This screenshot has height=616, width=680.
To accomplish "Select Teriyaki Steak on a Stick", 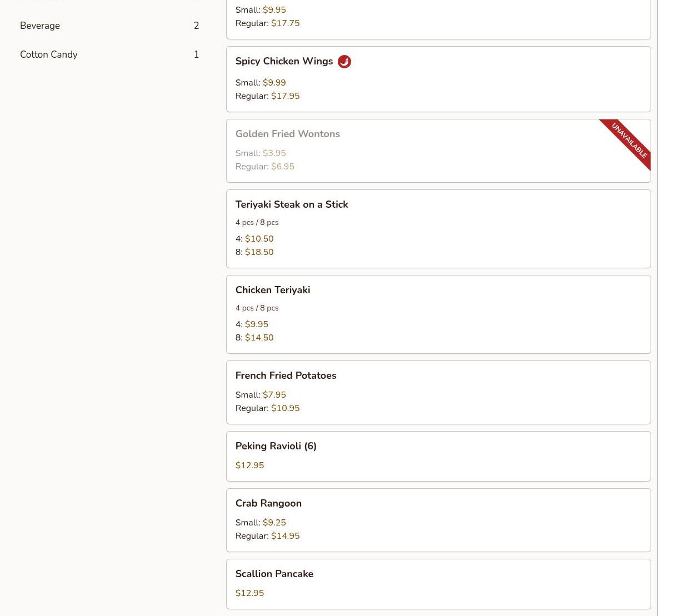I will [292, 204].
